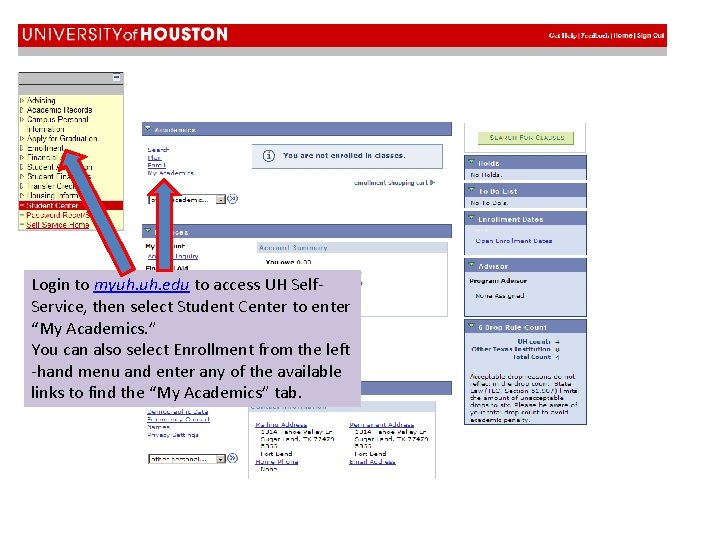The height and width of the screenshot is (540, 720).
Task: Select Student Center in left menu
Action: [52, 205]
